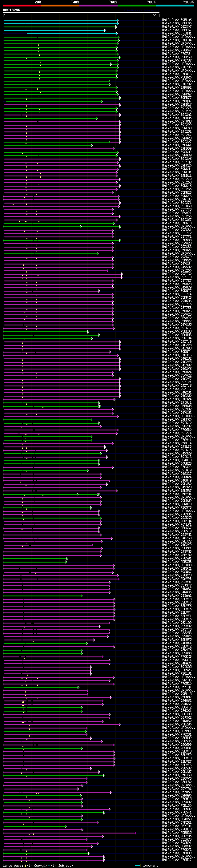Screen dimensions: 197x868
Task: Select the UniRef100_B9HZH7 label
Action: click(x=177, y=426)
